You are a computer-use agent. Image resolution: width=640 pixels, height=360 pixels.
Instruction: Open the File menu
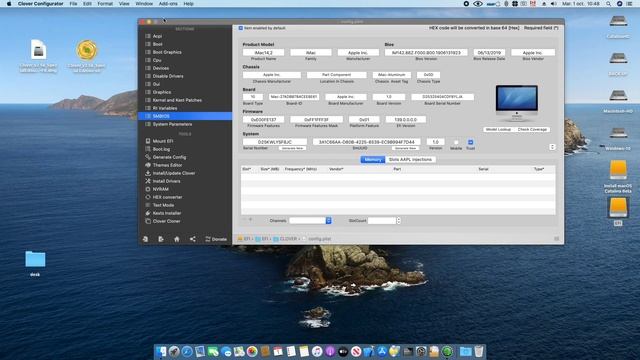click(x=73, y=4)
